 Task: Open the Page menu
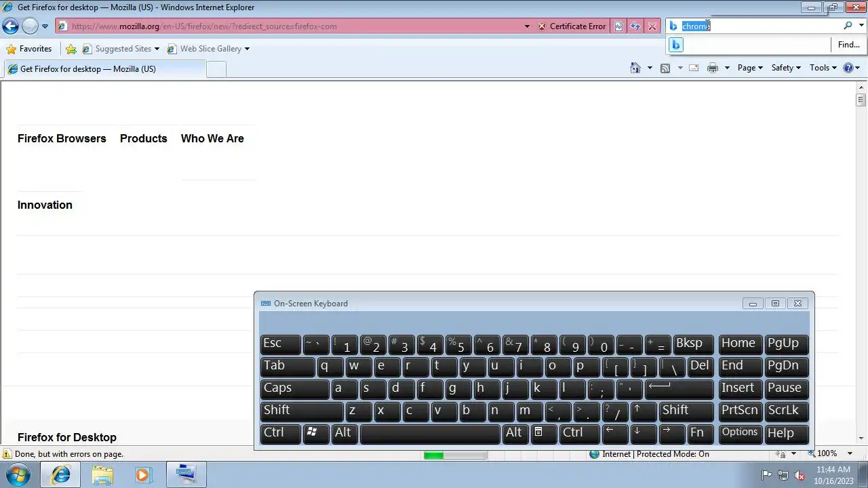pos(750,68)
